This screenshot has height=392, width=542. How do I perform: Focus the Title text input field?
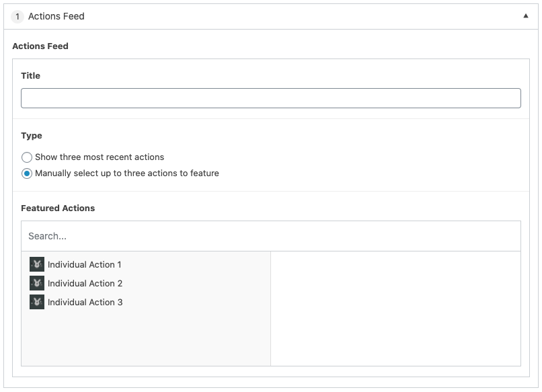pyautogui.click(x=270, y=98)
